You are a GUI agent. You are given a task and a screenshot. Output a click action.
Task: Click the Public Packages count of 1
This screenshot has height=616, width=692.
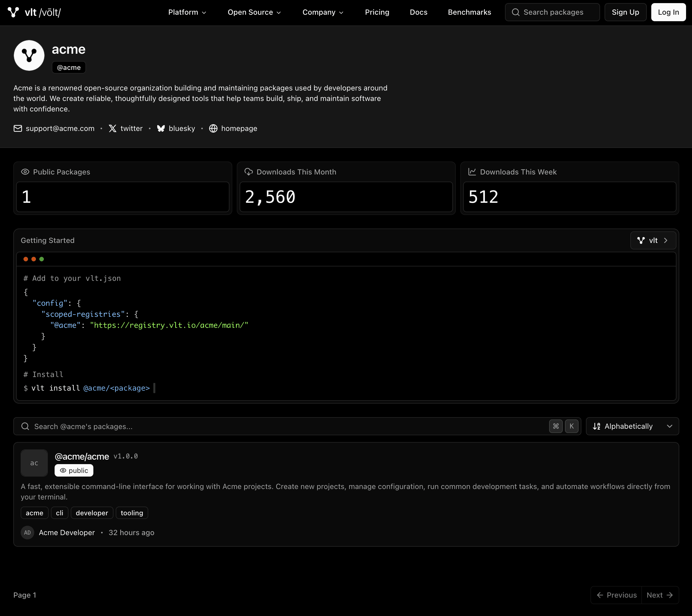26,197
